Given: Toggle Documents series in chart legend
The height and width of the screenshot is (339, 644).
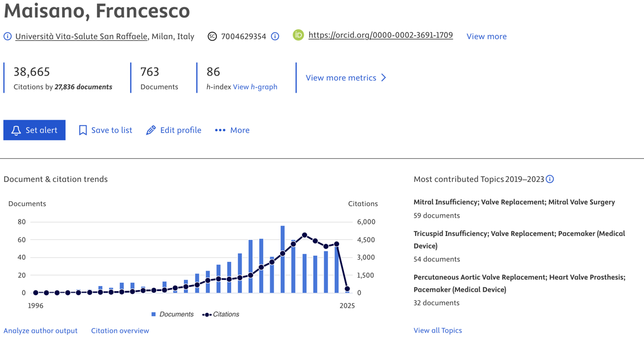Looking at the screenshot, I should [x=172, y=314].
